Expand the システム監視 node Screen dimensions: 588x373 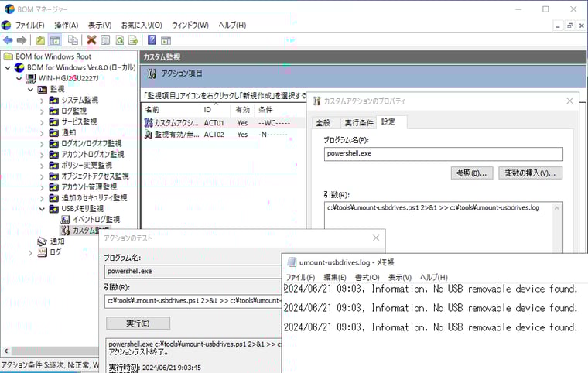tap(42, 101)
